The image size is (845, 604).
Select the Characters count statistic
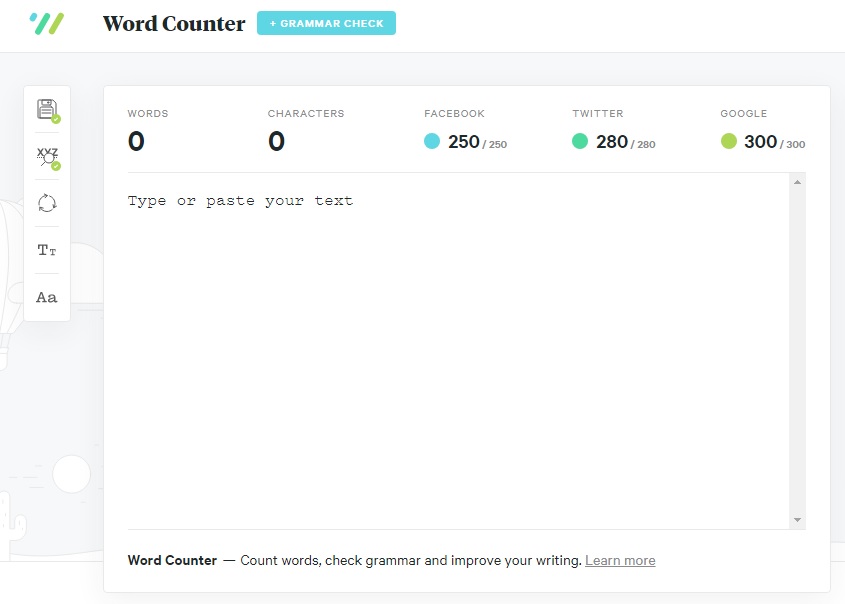(277, 142)
